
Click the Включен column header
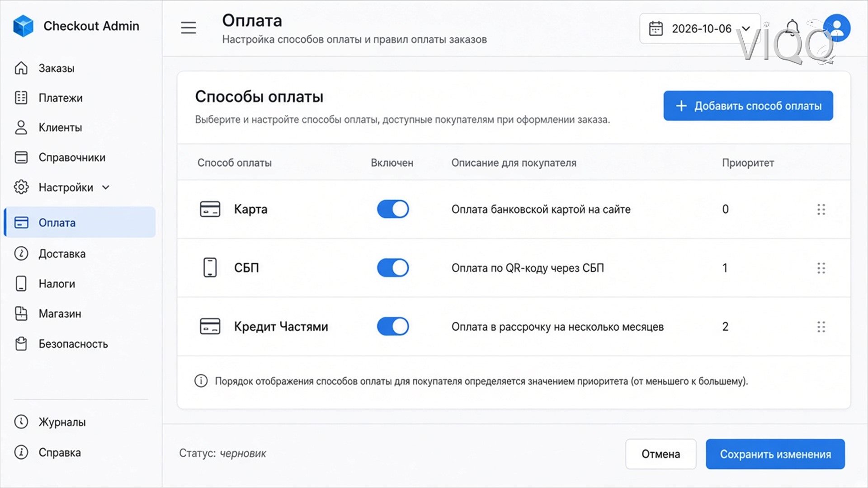[x=392, y=163]
